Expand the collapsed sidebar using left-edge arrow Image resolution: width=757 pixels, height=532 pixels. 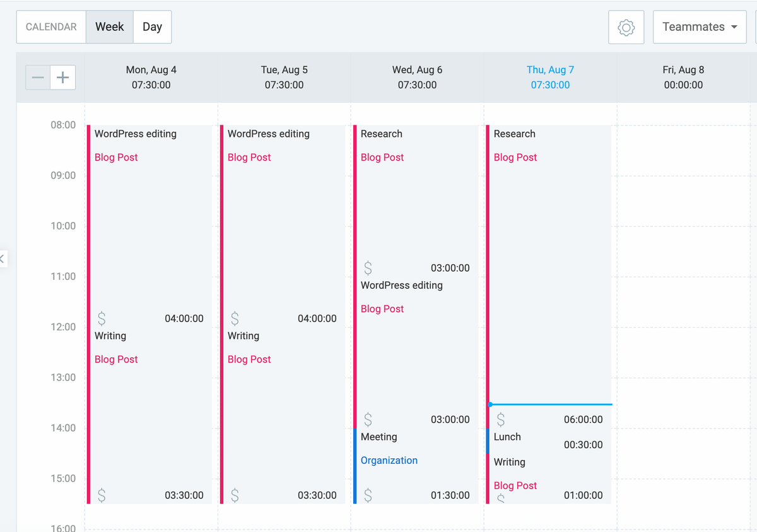click(x=3, y=258)
